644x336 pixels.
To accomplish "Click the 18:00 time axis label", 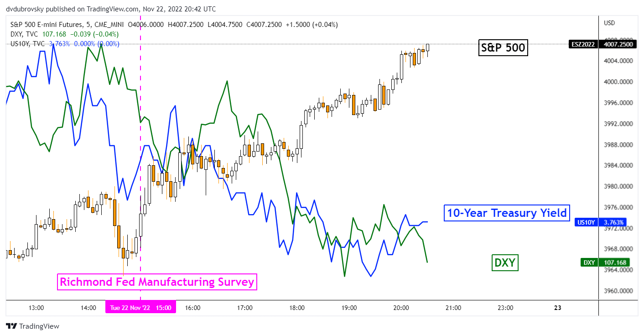I will (297, 308).
